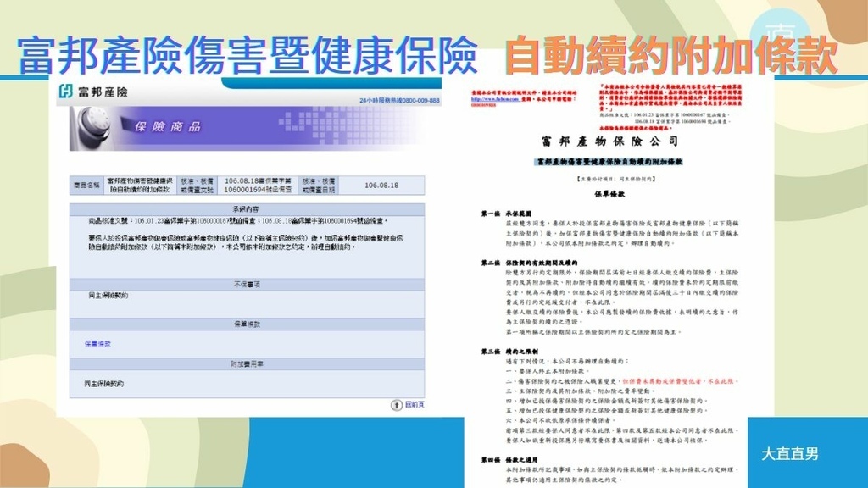This screenshot has width=868, height=488.
Task: Click the 1060001694號函備查 approval number cell
Action: [258, 186]
